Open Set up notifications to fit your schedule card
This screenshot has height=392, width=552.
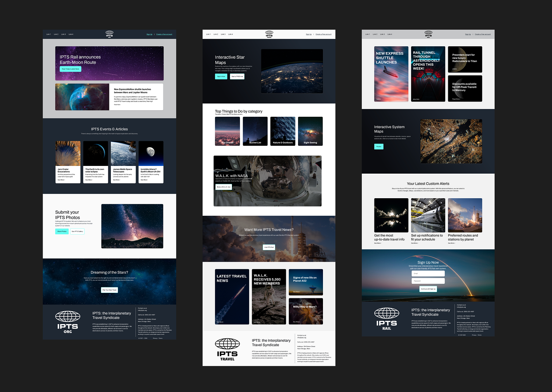coord(428,221)
